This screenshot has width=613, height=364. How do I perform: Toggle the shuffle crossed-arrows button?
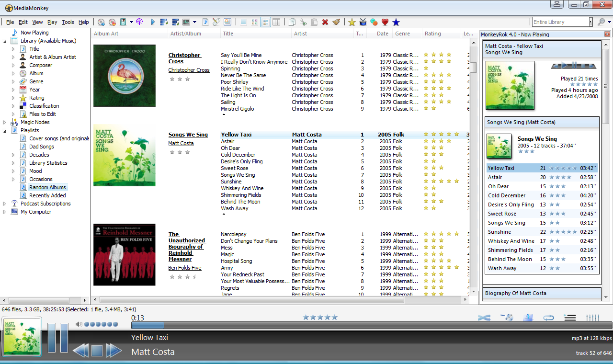(x=484, y=318)
